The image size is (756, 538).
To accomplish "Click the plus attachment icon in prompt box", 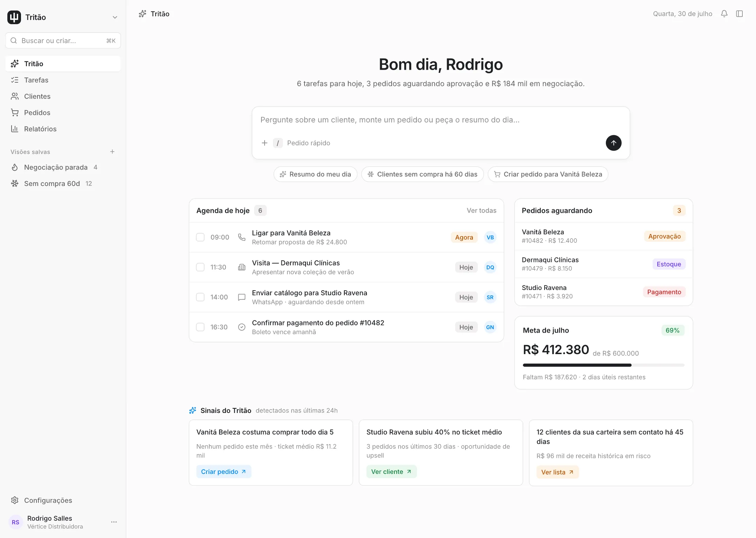I will [265, 143].
